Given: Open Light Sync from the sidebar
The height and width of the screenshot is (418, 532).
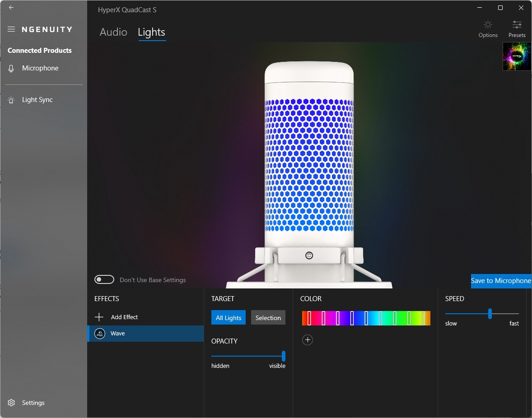Looking at the screenshot, I should (37, 100).
